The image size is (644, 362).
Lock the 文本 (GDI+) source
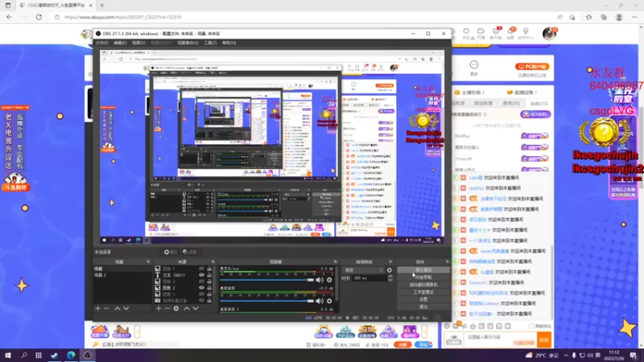(x=209, y=275)
